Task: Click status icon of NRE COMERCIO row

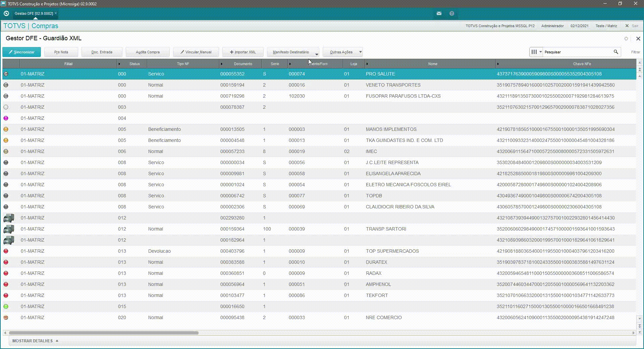Action: point(6,317)
